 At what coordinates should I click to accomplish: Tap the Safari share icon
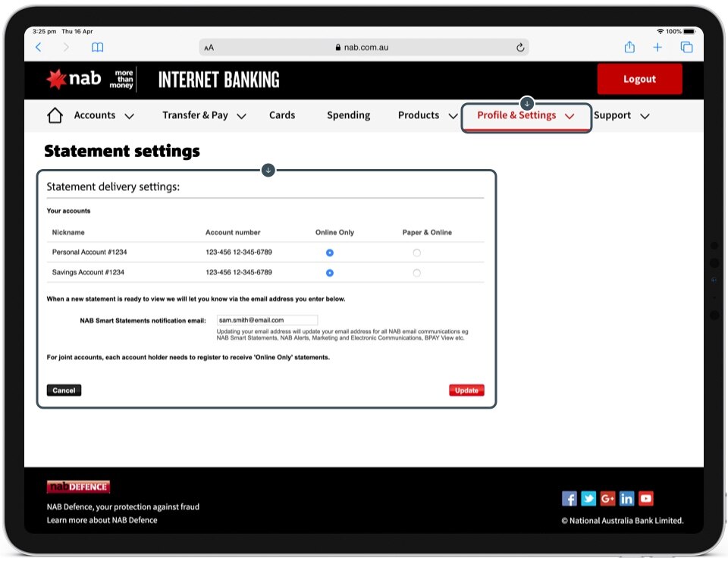pos(629,47)
